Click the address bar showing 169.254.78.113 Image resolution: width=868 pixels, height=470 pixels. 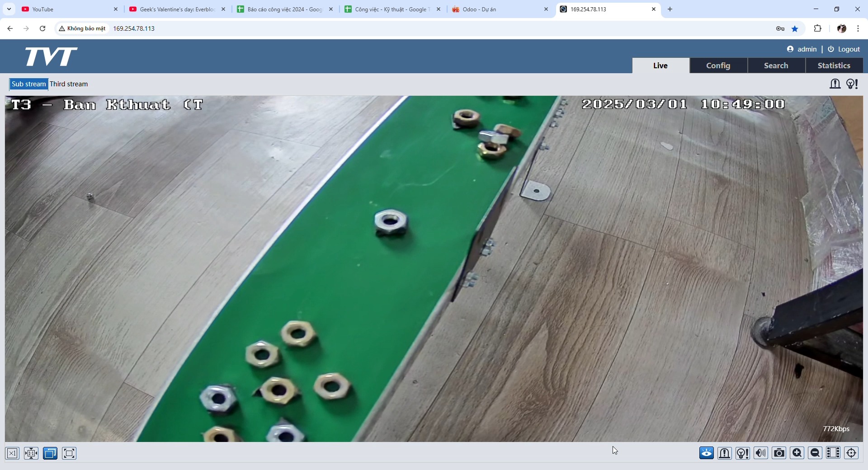point(134,28)
